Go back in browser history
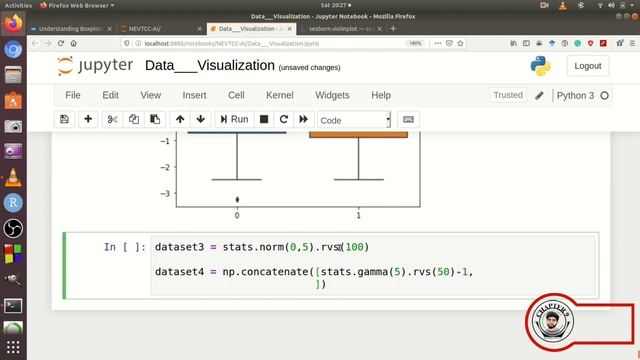 35,43
